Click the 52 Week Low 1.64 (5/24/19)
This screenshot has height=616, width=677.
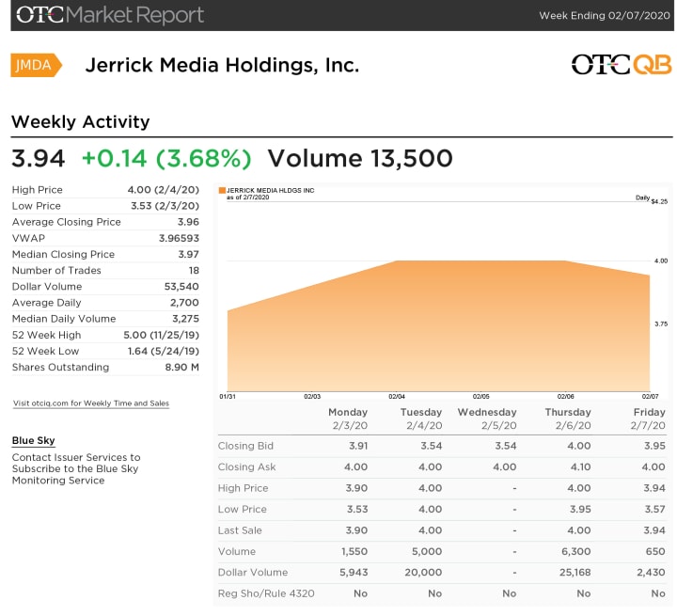click(x=164, y=351)
